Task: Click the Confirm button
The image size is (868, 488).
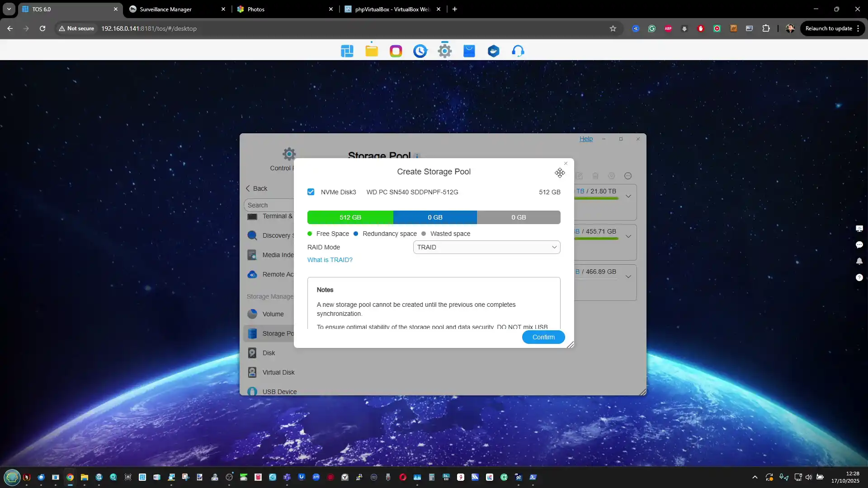Action: pyautogui.click(x=543, y=337)
